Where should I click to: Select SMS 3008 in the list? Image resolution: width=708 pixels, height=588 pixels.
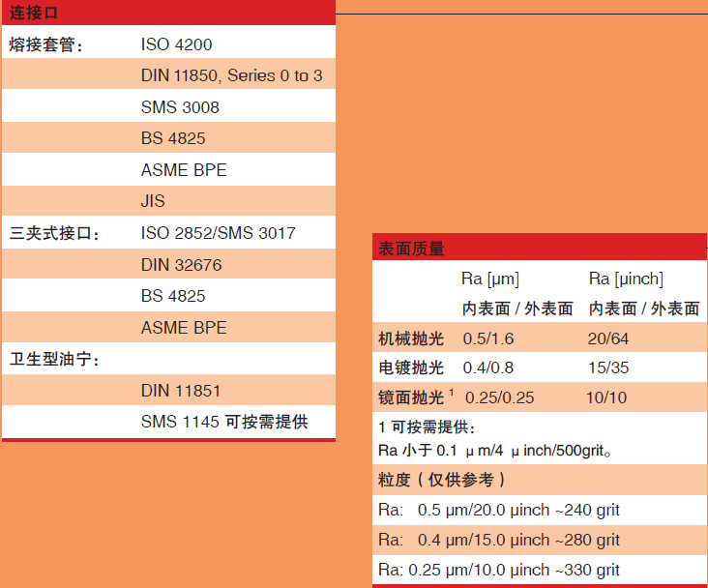(x=180, y=107)
